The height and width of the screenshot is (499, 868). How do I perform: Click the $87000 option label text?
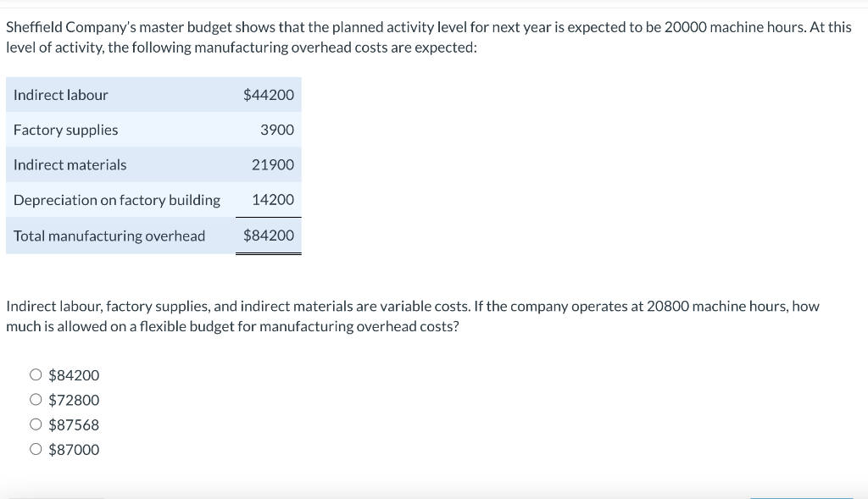click(x=74, y=449)
